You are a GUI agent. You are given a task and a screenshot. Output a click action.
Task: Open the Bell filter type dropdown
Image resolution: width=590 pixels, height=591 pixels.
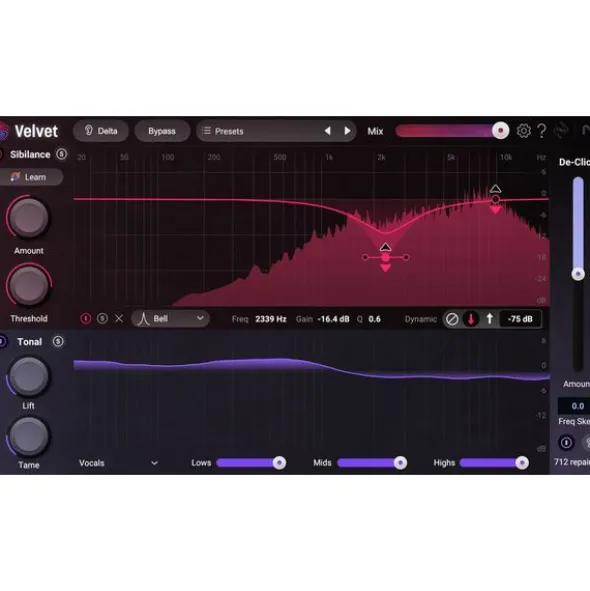170,319
